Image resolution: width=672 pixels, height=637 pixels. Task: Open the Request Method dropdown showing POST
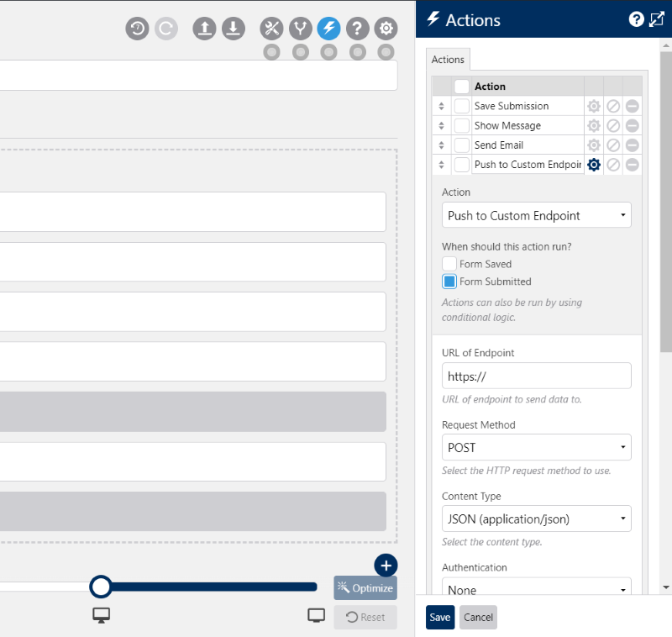pyautogui.click(x=537, y=448)
